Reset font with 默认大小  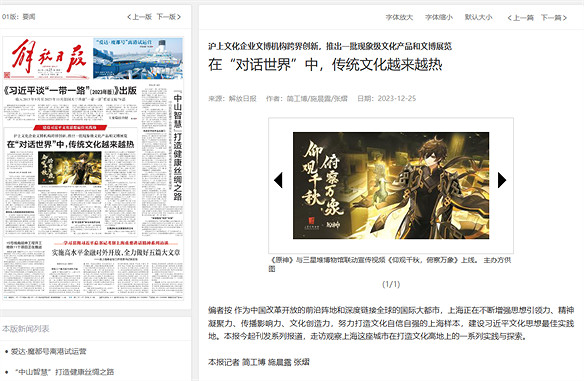479,17
